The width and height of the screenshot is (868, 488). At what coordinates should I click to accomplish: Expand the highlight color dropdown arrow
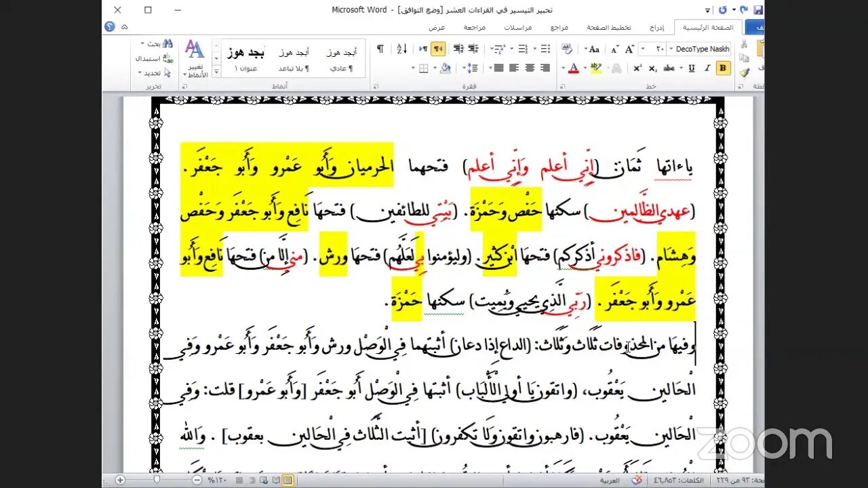[x=585, y=68]
